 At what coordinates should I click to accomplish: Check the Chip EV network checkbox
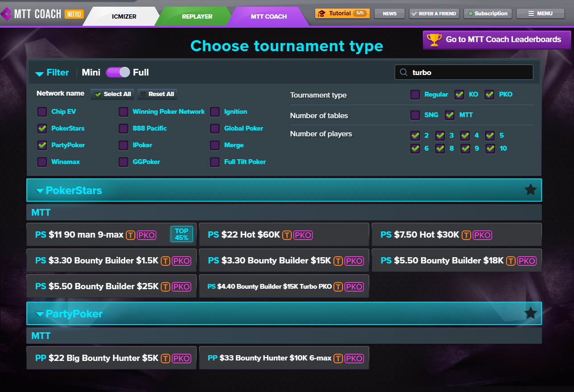coord(42,112)
